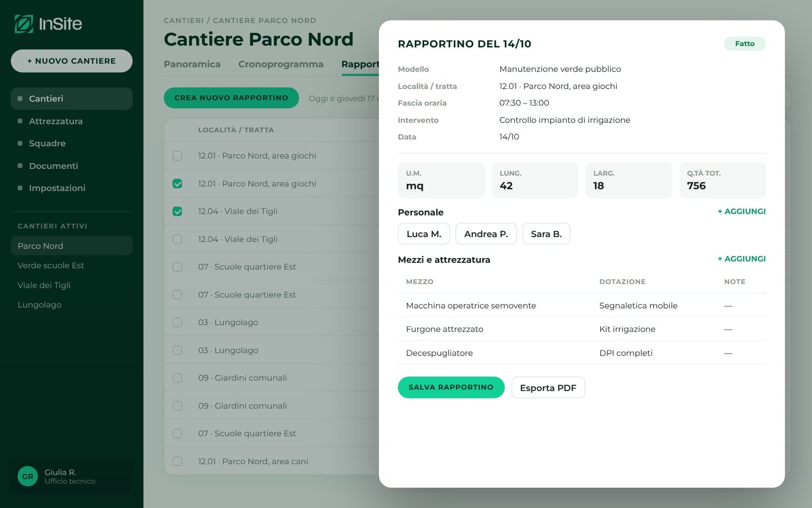Click the Lung. 42 field
The image size is (812, 508).
[x=535, y=180]
